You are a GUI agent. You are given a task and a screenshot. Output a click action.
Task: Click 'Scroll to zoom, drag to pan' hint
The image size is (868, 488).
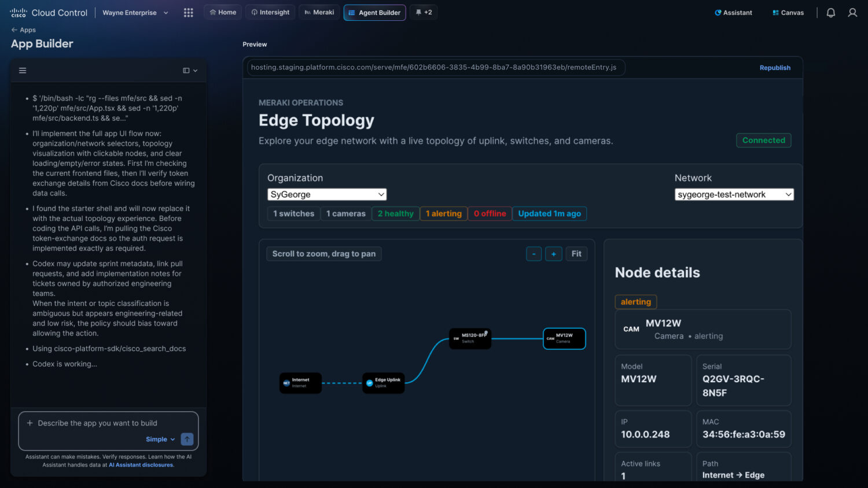(324, 254)
